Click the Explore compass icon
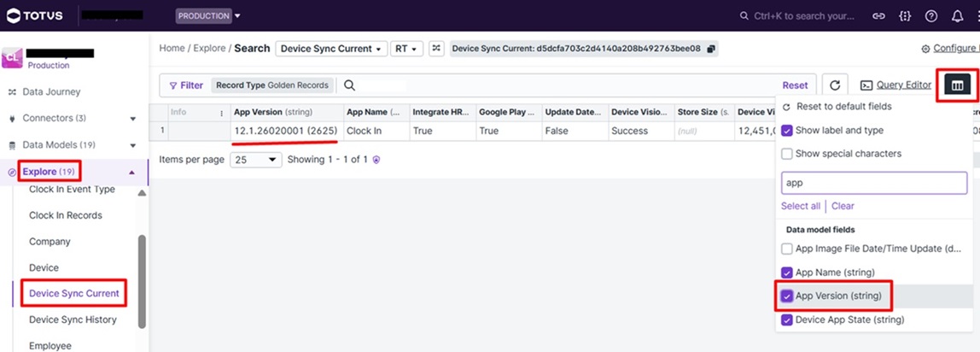Screen dimensions: 980x352 click(x=12, y=172)
